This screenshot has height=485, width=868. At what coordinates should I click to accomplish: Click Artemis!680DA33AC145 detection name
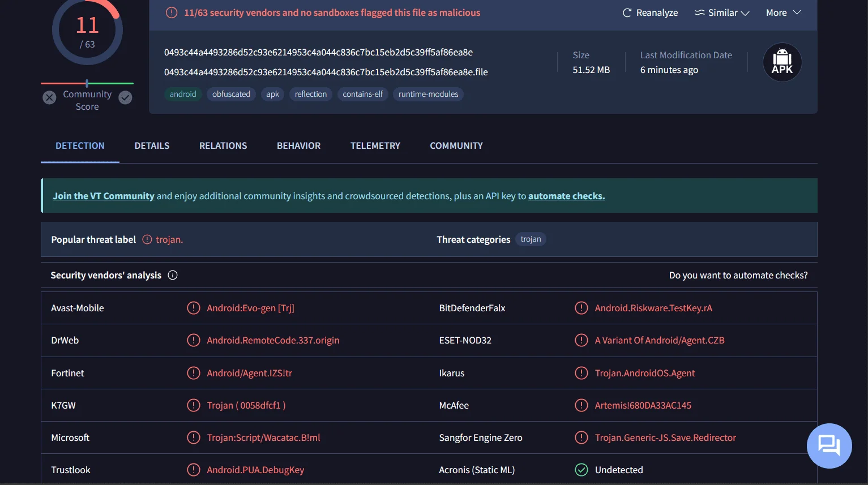click(x=643, y=405)
